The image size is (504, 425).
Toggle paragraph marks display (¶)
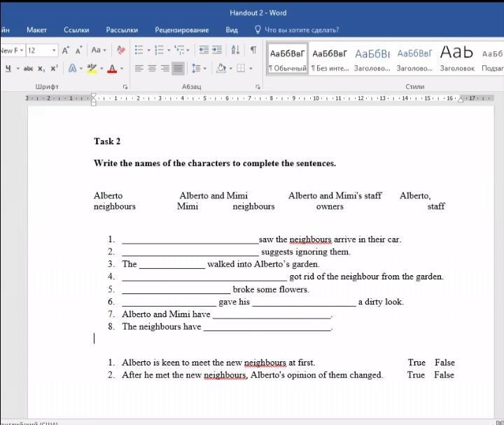[253, 50]
